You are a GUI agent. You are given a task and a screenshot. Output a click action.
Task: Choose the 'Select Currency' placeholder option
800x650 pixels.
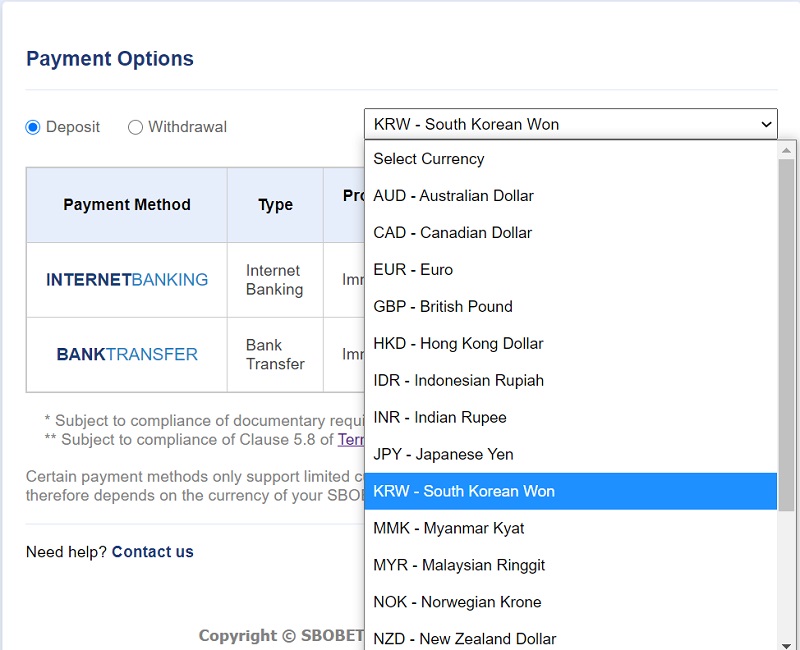(x=570, y=159)
